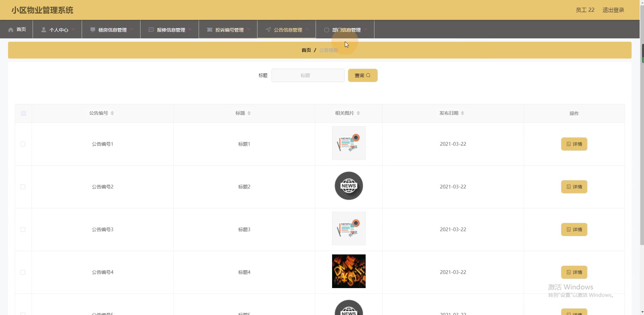Sort by 相关图片 using its sort arrows

coord(358,113)
